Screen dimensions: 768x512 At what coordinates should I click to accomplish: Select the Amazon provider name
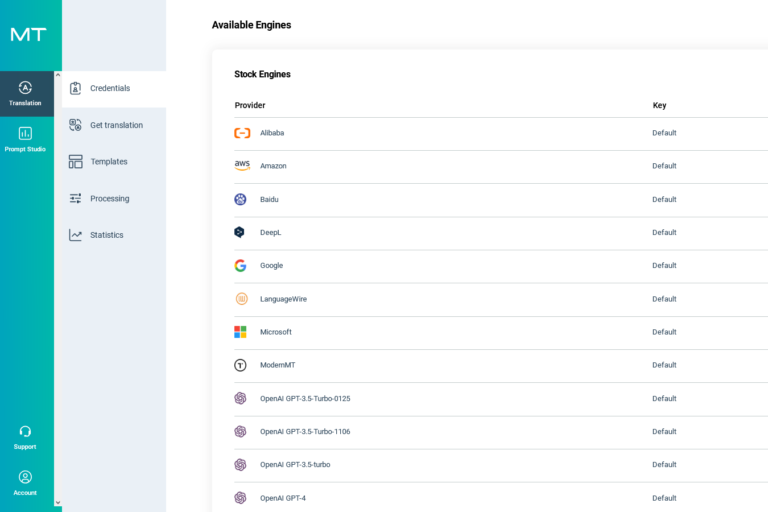273,166
